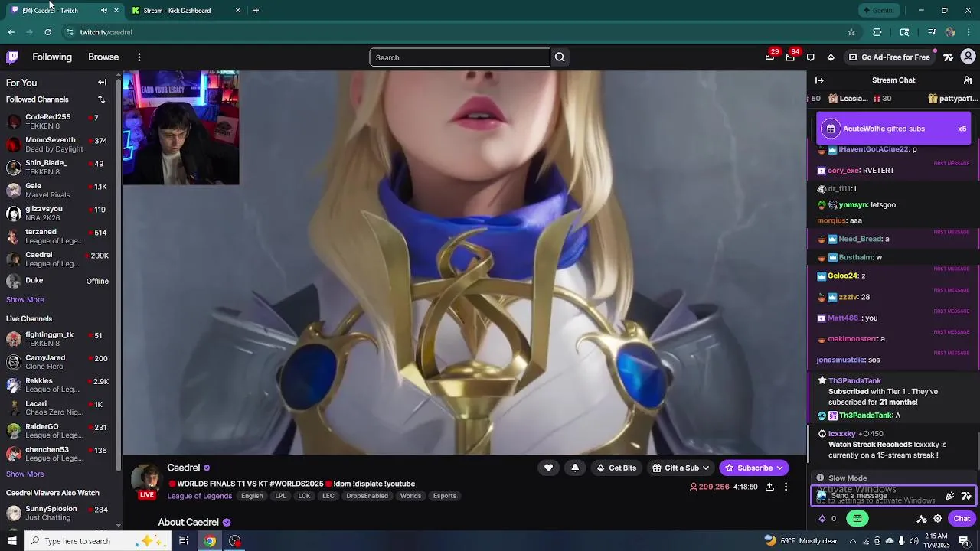This screenshot has width=980, height=551.
Task: Click the browser address bar URL
Action: tap(106, 32)
